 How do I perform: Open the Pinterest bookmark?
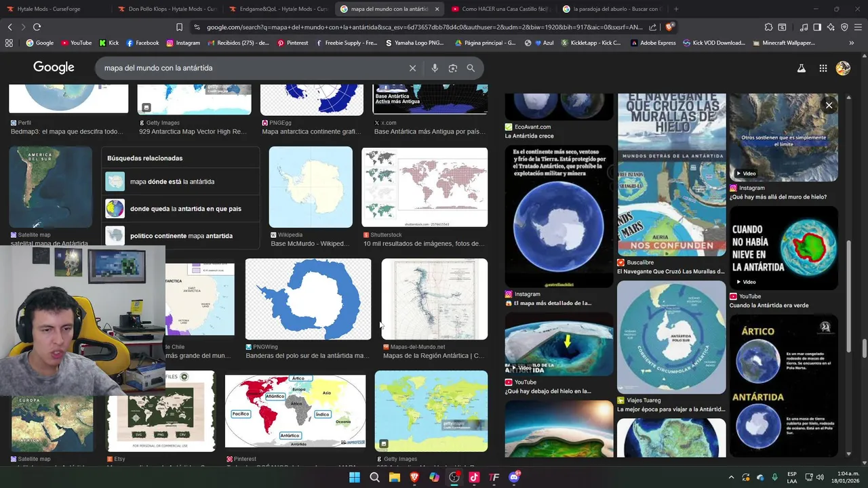click(292, 43)
